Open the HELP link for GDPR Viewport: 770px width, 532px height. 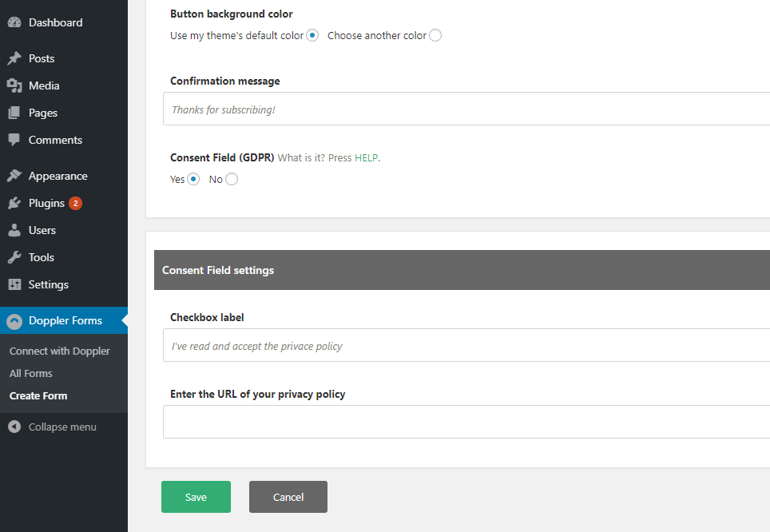coord(367,157)
